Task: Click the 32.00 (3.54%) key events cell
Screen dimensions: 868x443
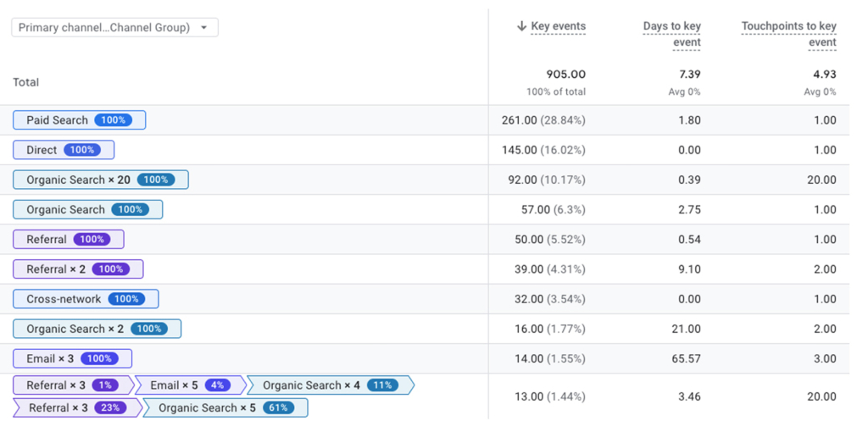Action: coord(550,299)
